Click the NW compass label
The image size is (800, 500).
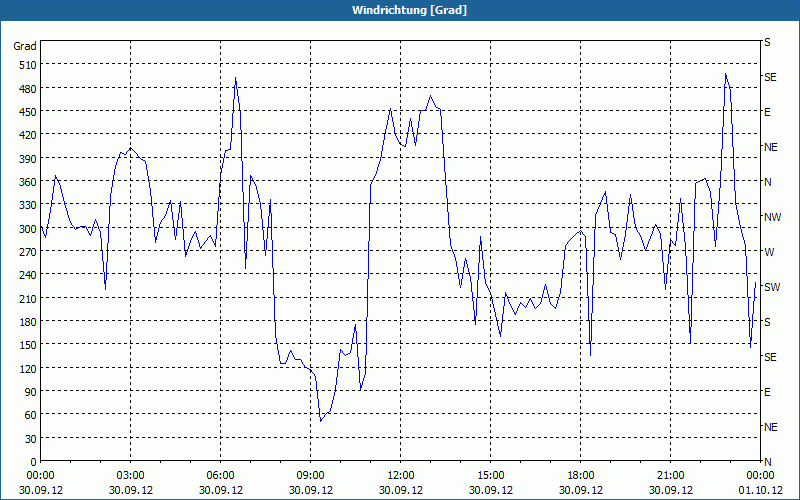(x=772, y=217)
